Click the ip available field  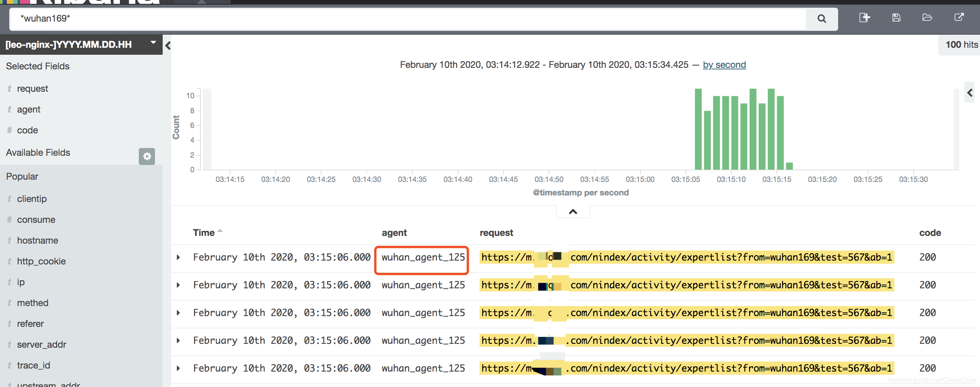point(21,282)
